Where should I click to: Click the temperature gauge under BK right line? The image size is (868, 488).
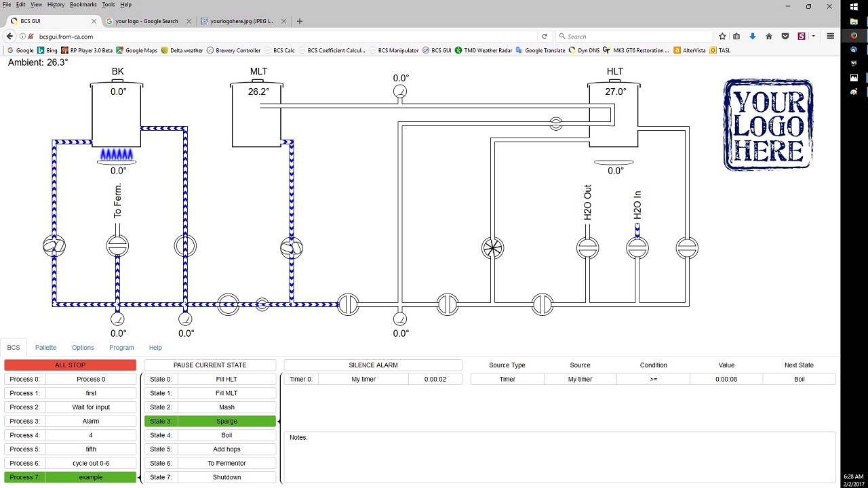185,319
